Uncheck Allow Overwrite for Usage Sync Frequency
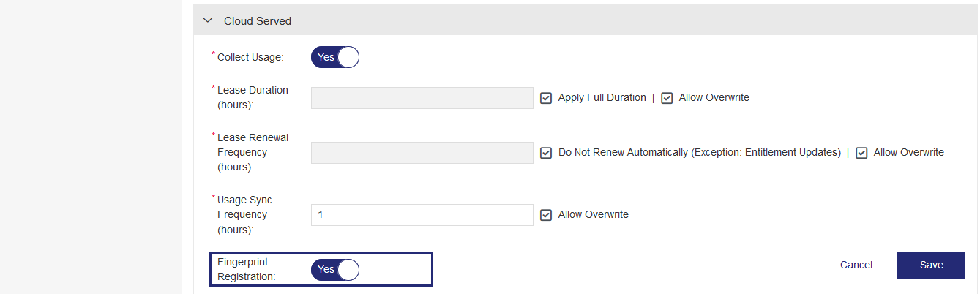Viewport: 980px width, 294px height. click(546, 215)
